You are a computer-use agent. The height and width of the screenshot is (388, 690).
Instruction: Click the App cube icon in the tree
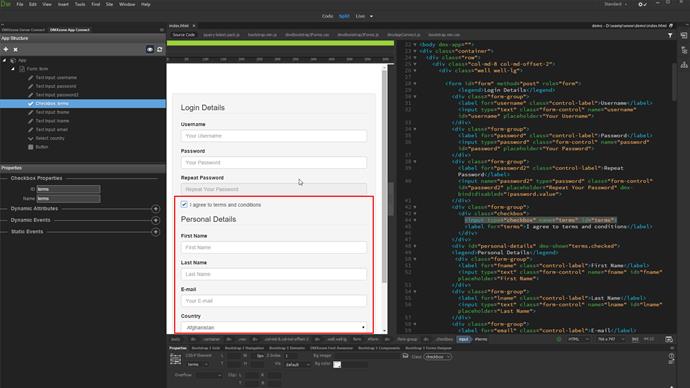(x=13, y=60)
